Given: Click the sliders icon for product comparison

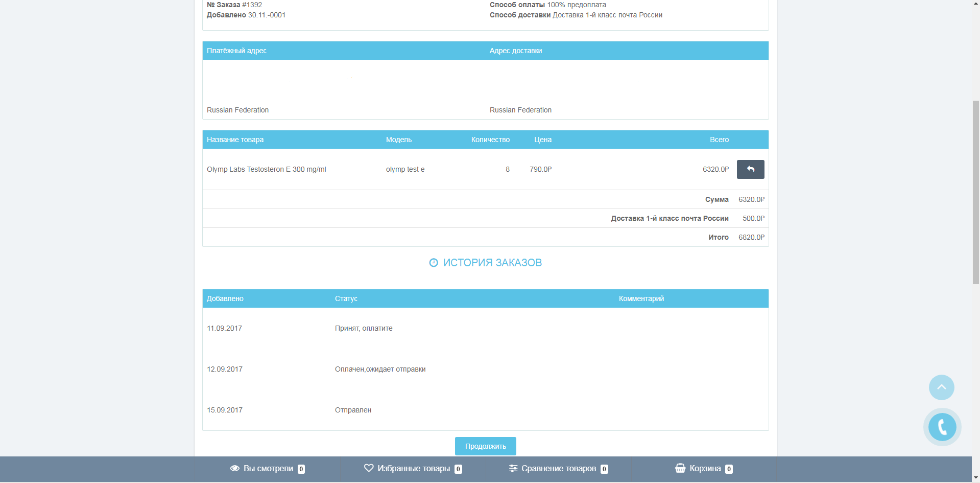Looking at the screenshot, I should coord(513,468).
